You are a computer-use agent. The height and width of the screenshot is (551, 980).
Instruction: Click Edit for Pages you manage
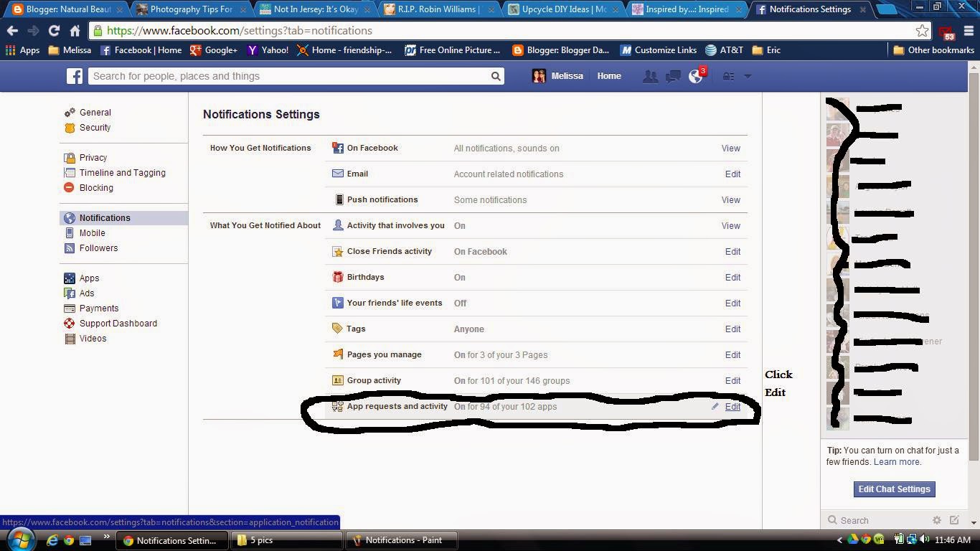[732, 355]
